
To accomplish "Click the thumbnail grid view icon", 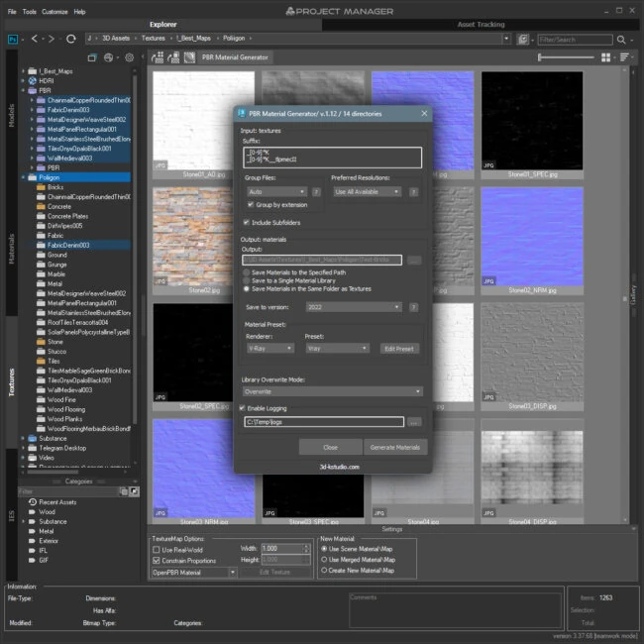I will point(605,57).
